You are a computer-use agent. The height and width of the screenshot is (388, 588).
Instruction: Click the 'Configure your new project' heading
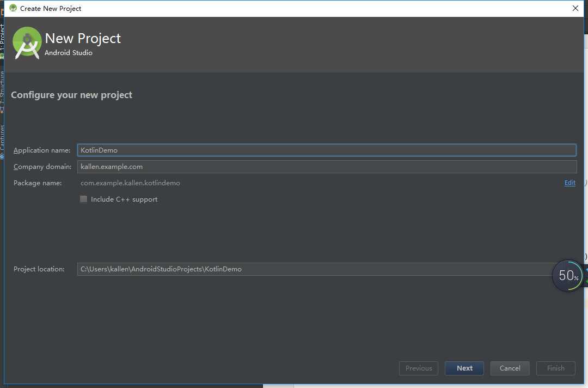coord(72,95)
